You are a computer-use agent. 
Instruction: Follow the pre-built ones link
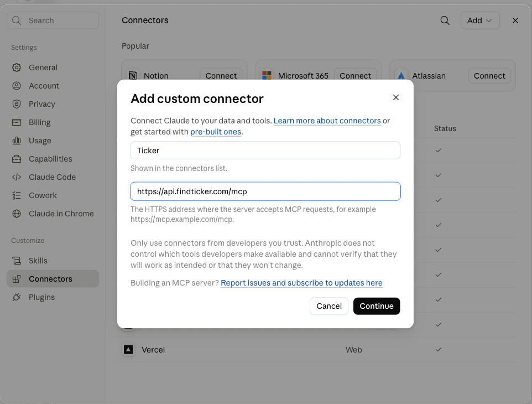pyautogui.click(x=216, y=132)
